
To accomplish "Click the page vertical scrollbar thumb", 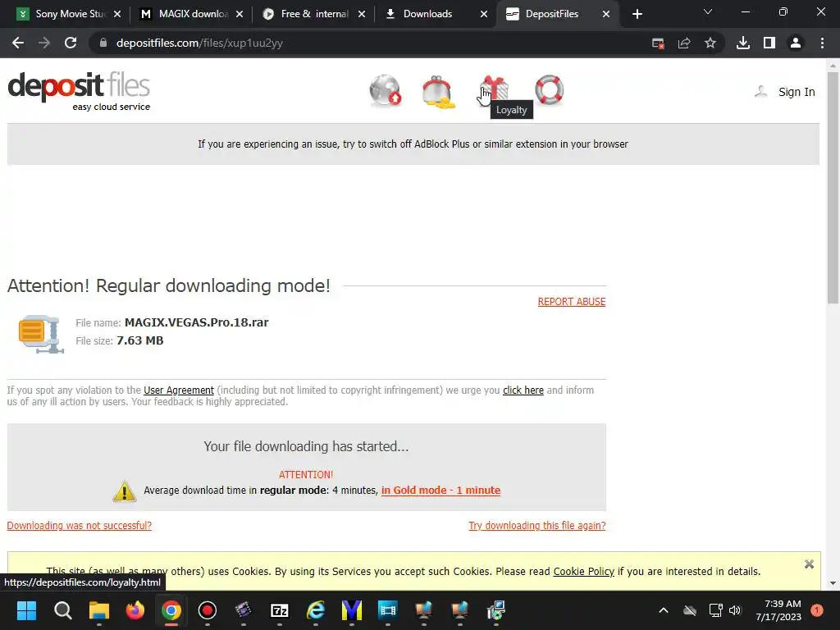I will [833, 188].
